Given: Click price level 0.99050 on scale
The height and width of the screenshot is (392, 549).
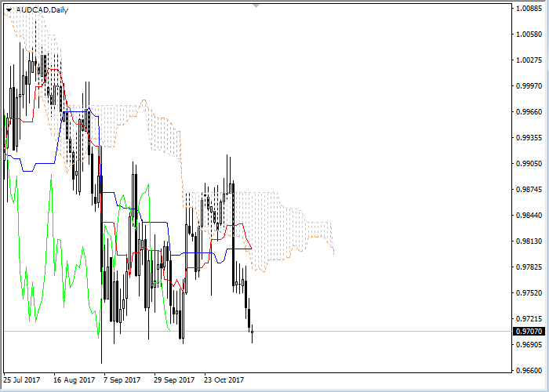Looking at the screenshot, I should coord(529,164).
